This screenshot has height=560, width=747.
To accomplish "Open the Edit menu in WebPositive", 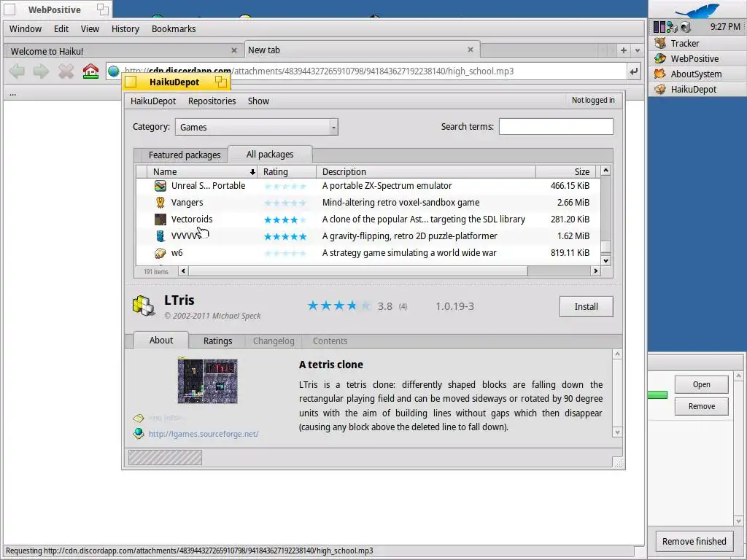I will click(x=61, y=28).
